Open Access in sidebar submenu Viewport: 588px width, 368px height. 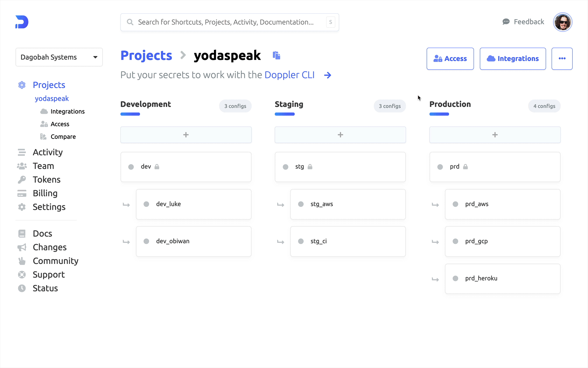tap(60, 124)
